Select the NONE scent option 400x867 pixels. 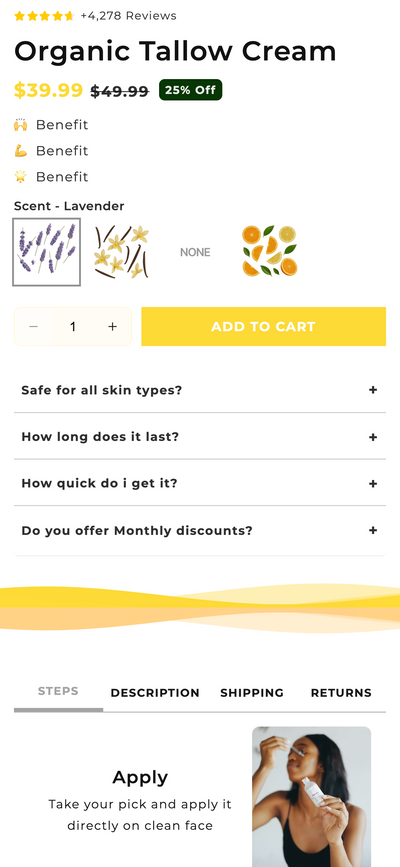pyautogui.click(x=195, y=252)
